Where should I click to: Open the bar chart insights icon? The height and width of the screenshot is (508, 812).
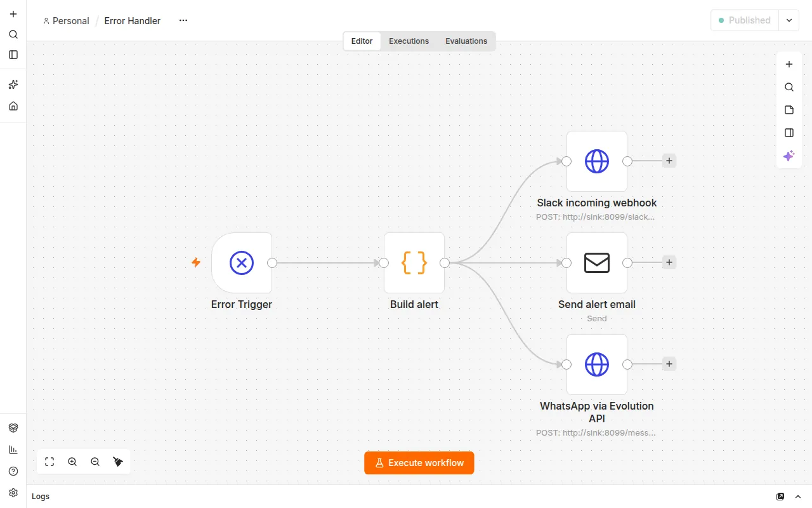pyautogui.click(x=13, y=450)
